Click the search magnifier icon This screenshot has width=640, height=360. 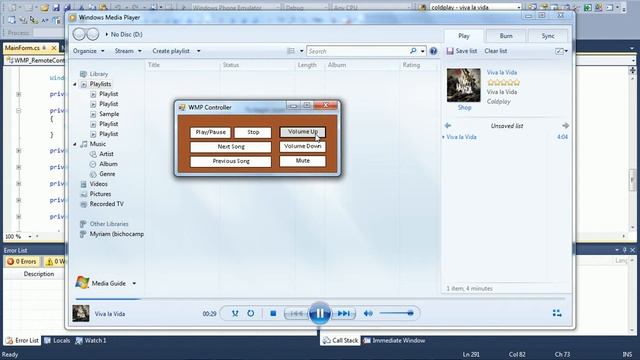tap(413, 51)
